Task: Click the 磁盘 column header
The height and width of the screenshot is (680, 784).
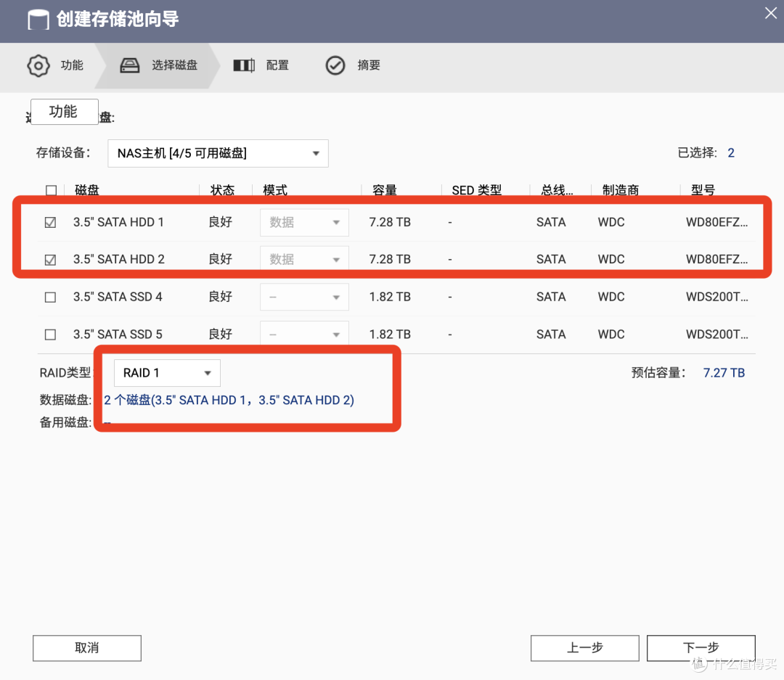Action: (x=87, y=190)
